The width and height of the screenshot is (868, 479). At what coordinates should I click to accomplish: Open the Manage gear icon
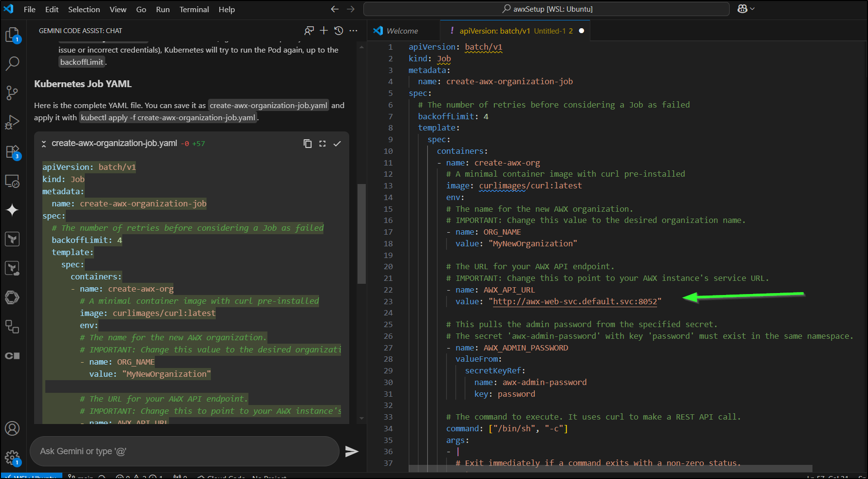click(12, 458)
